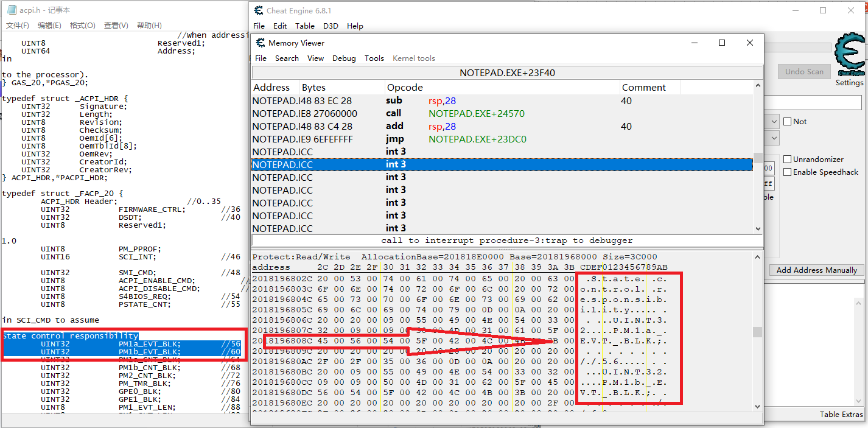Screen dimensions: 868x428
Task: Click the hex view scrollbar down arrow
Action: point(757,406)
